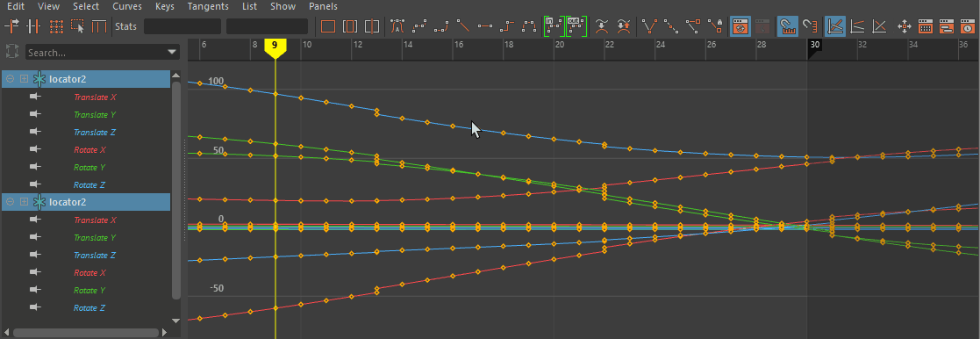
Task: Click the Break Tangents icon
Action: click(650, 26)
